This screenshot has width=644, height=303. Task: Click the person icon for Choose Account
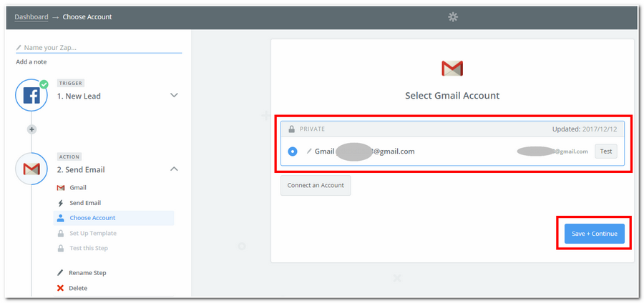[61, 218]
